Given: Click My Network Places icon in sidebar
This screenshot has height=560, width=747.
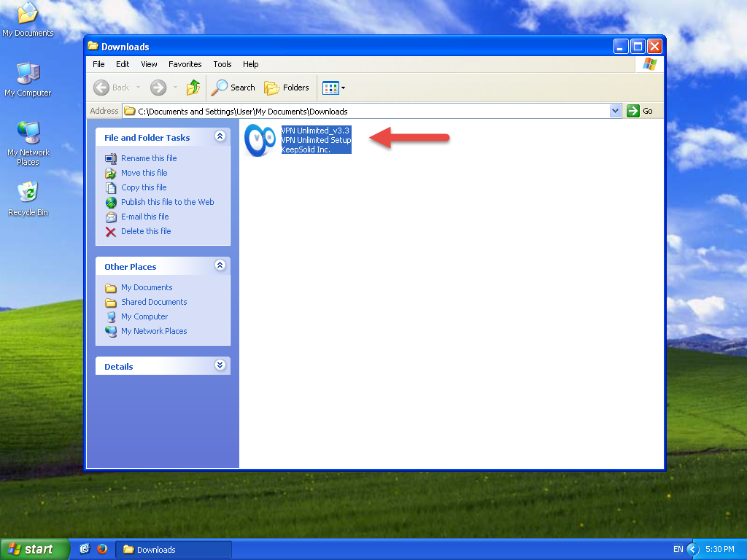Looking at the screenshot, I should point(111,332).
